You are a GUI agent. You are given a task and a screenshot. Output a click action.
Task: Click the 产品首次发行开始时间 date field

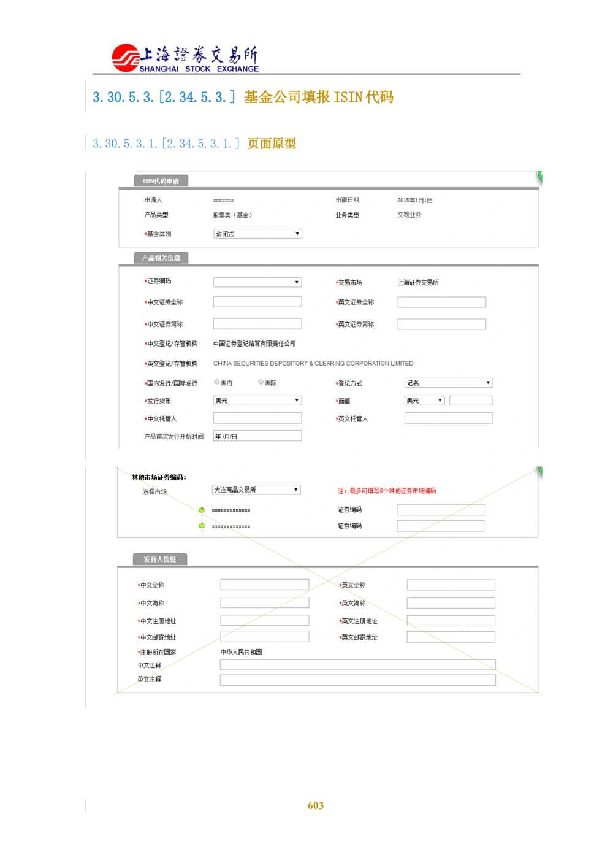coord(257,436)
